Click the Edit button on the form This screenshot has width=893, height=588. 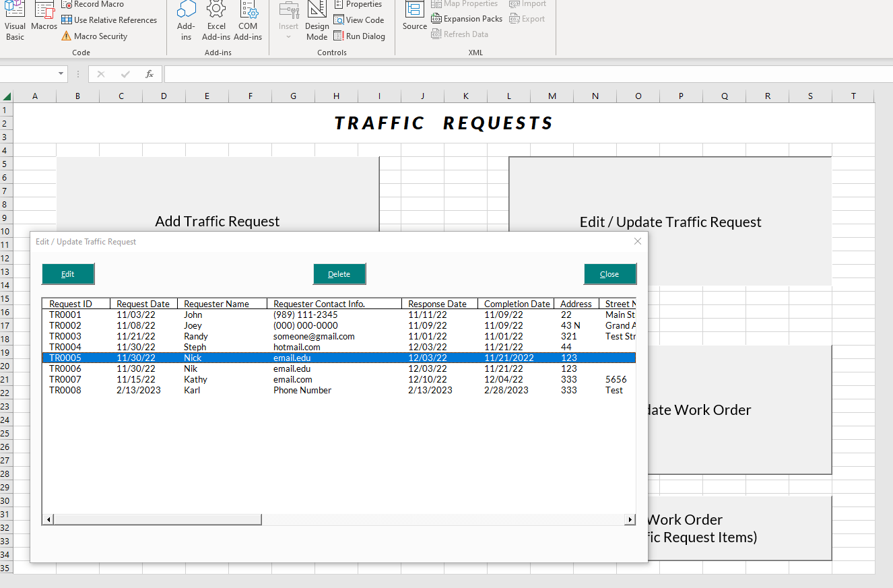click(68, 273)
